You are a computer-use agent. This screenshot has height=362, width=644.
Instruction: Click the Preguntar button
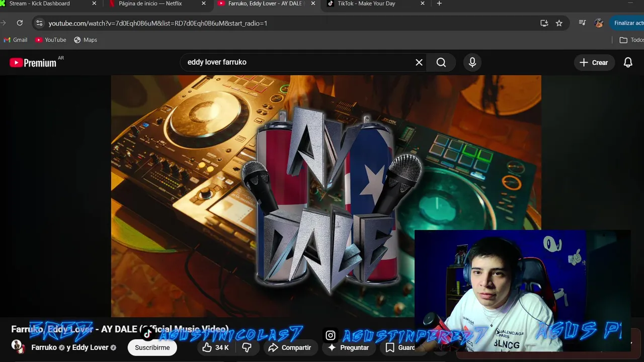click(x=348, y=347)
